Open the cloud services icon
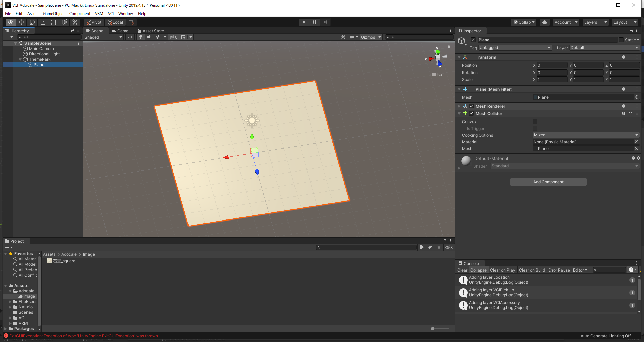 pos(545,22)
